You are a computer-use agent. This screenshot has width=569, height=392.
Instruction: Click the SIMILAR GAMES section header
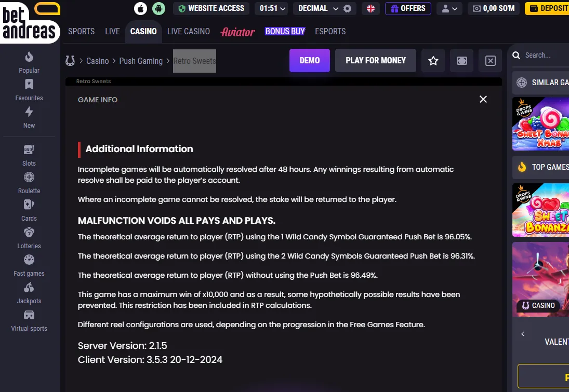tap(541, 83)
